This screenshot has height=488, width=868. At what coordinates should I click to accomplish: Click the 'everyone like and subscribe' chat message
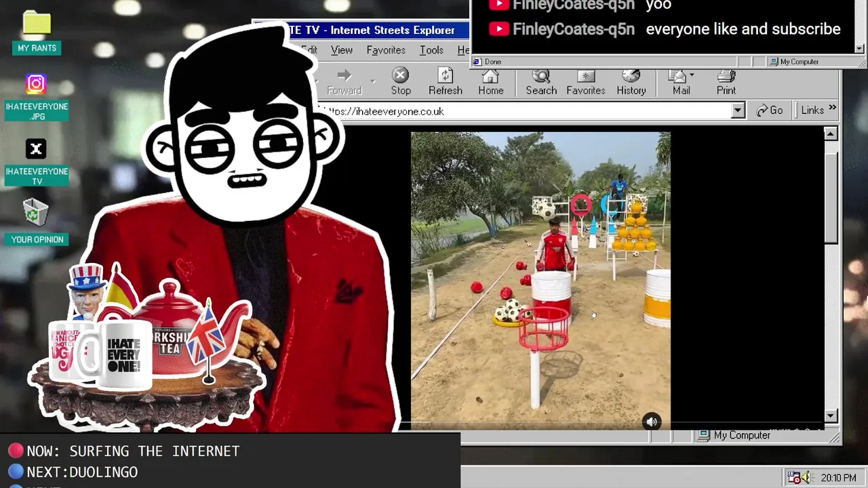click(743, 29)
